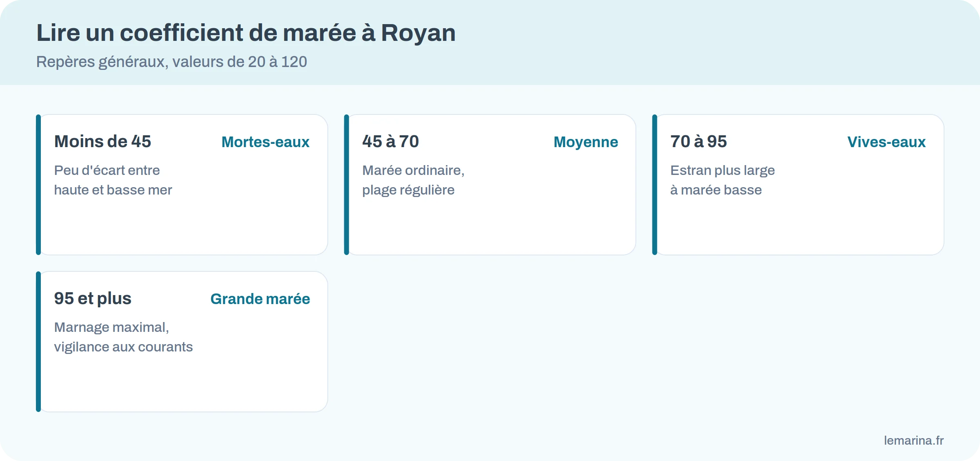Click the 'Grande marée' label
The width and height of the screenshot is (980, 461).
(x=260, y=299)
